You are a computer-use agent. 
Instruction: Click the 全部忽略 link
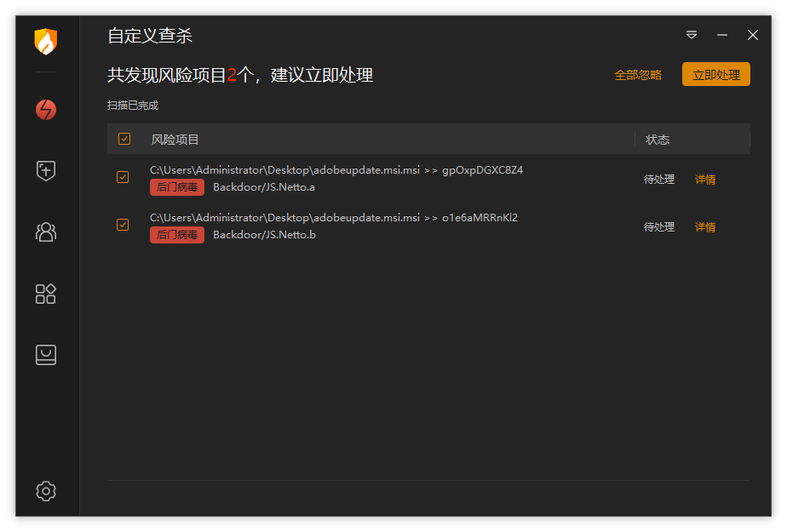pyautogui.click(x=638, y=75)
